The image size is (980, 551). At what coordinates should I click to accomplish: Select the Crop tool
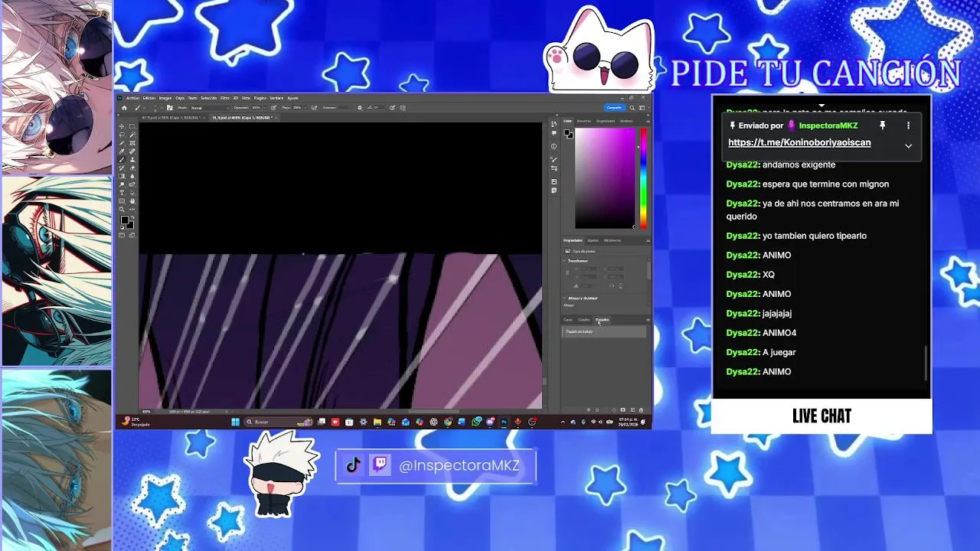pos(122,143)
